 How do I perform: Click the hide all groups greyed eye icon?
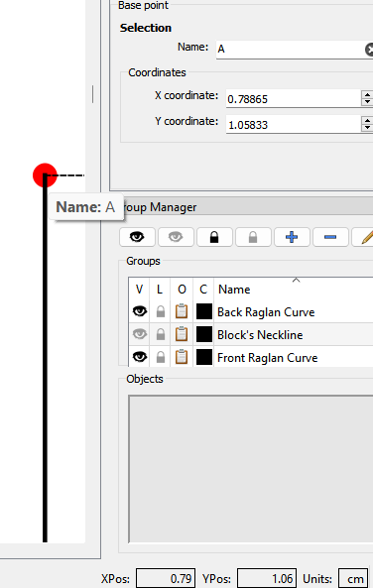(176, 237)
